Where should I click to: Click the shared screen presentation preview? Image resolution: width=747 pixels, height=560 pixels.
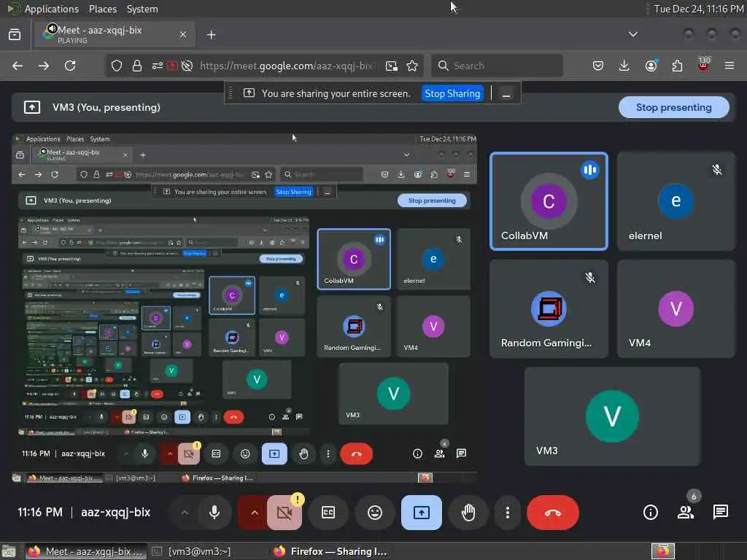tap(244, 308)
